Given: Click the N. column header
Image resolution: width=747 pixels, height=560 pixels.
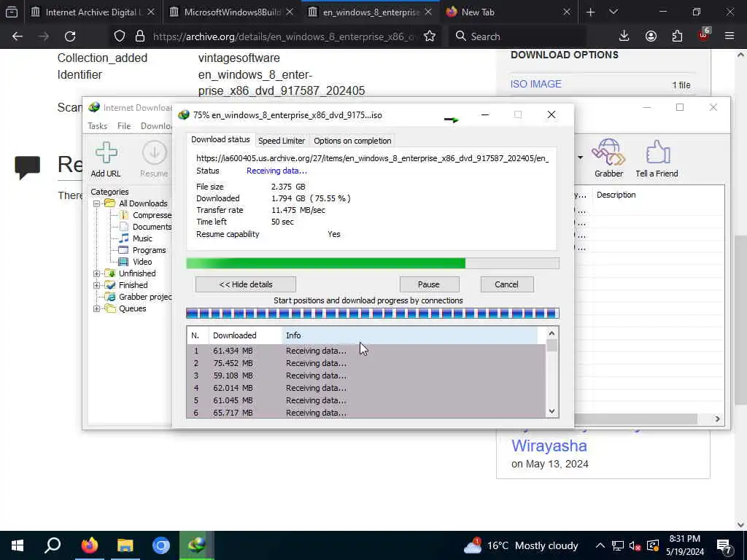Looking at the screenshot, I should coord(198,335).
